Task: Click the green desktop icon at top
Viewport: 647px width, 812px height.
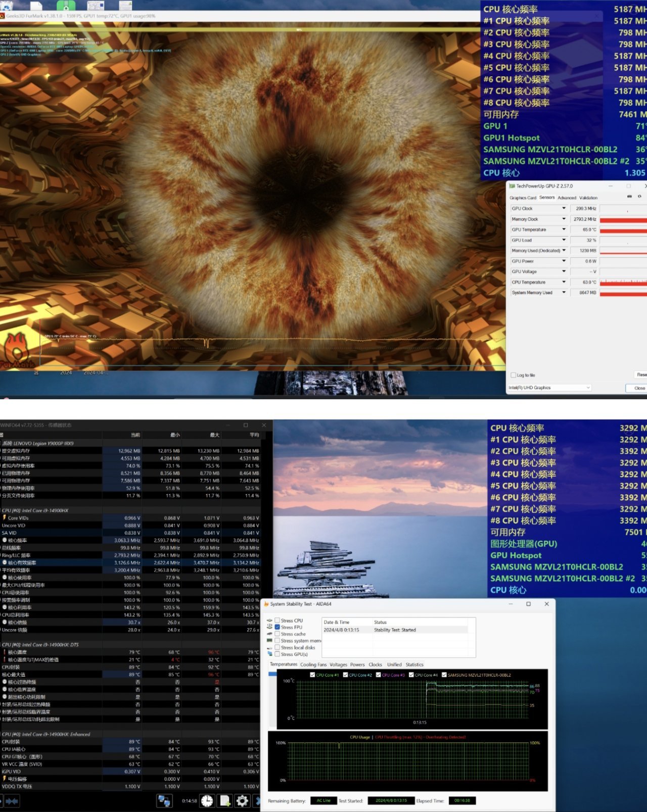Action: (x=66, y=6)
